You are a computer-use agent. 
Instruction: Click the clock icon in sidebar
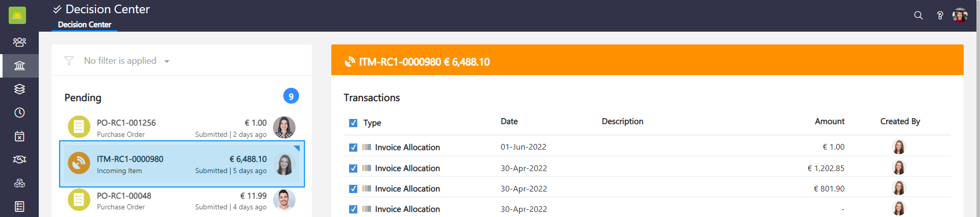click(x=19, y=112)
